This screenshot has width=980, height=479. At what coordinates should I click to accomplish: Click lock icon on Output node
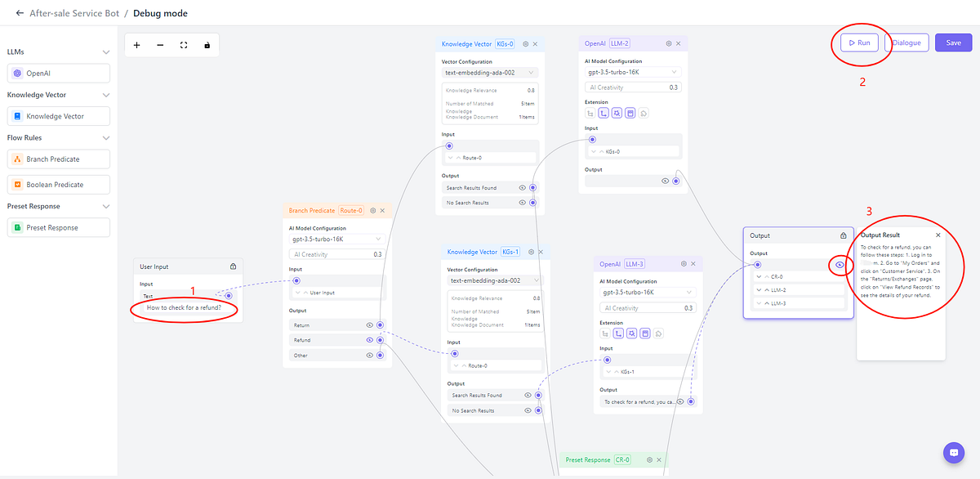[844, 235]
